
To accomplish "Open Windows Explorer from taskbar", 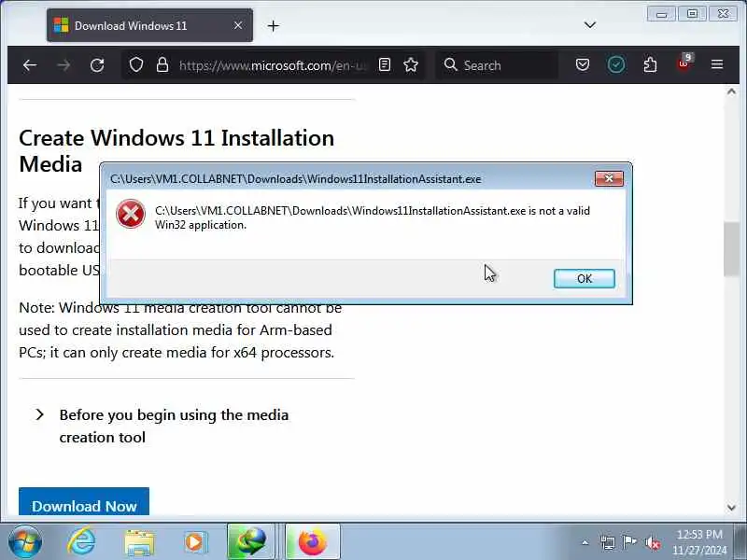I will click(x=139, y=543).
